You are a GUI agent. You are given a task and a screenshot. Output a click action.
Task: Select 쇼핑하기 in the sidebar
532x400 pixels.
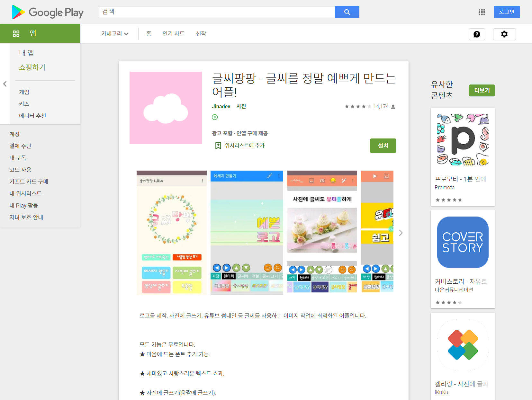click(32, 67)
